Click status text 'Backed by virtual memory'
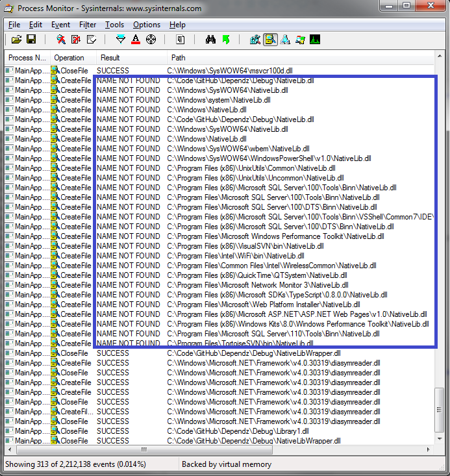This screenshot has width=450, height=476. click(x=227, y=464)
